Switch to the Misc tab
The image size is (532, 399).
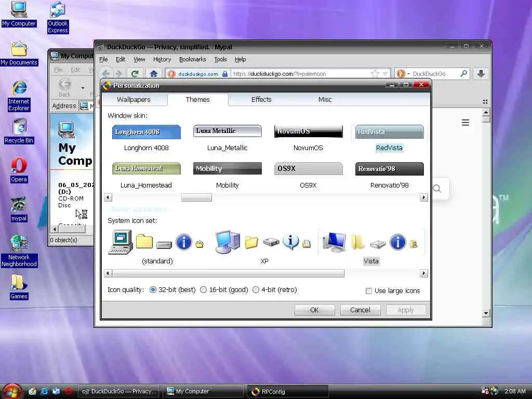click(325, 99)
